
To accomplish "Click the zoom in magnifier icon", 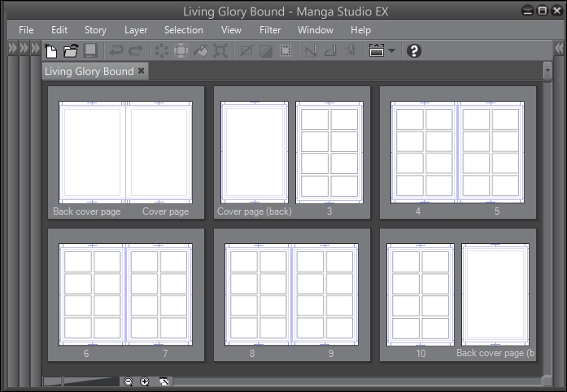I will click(144, 381).
